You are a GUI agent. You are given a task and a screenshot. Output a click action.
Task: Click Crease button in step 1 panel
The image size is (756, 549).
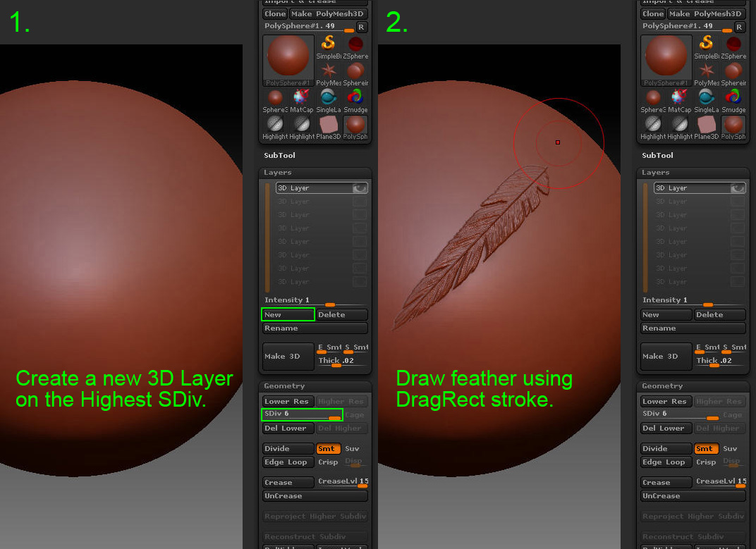(288, 483)
